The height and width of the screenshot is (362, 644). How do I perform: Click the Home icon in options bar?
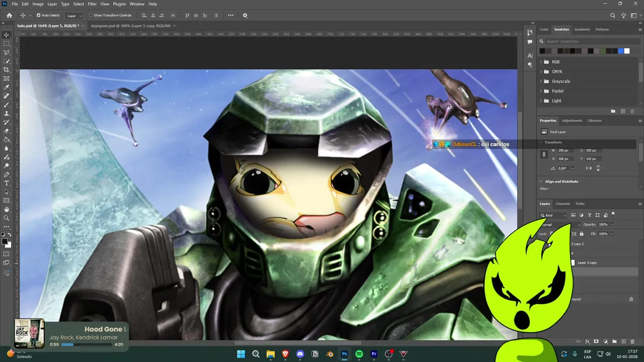pyautogui.click(x=9, y=16)
